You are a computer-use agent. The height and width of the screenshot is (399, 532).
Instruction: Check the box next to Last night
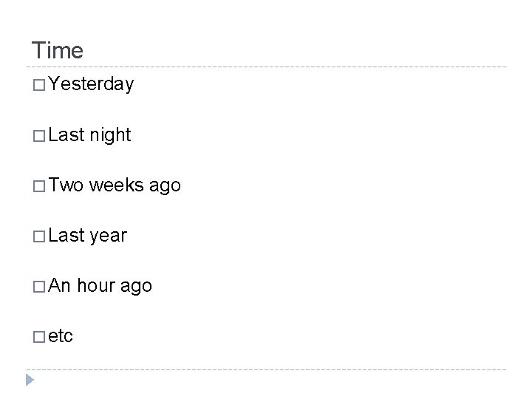[39, 136]
